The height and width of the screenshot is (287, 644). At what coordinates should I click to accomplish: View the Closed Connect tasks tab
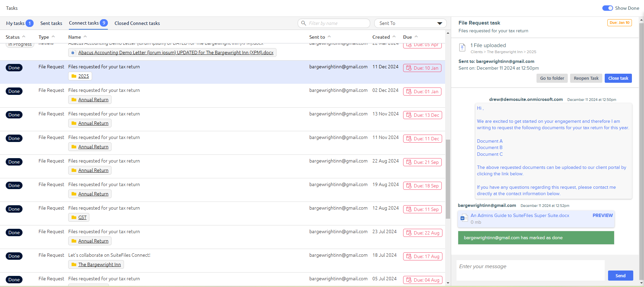(x=137, y=23)
